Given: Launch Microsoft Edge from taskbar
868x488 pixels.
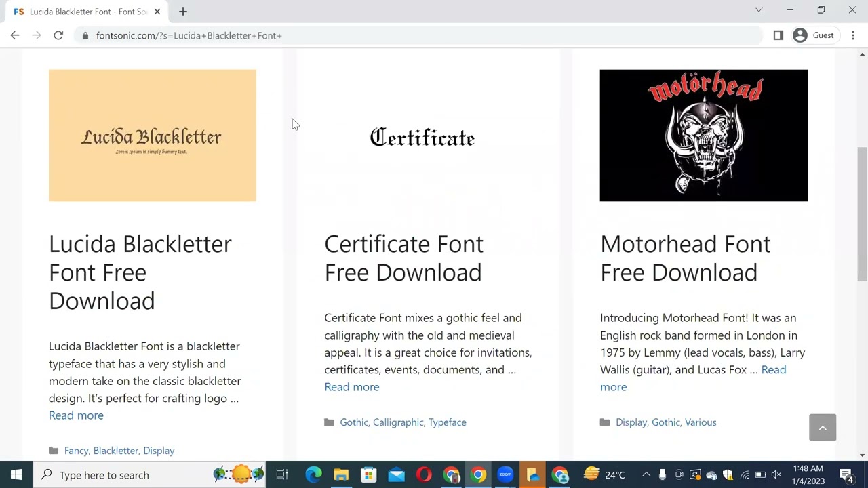Looking at the screenshot, I should point(313,475).
